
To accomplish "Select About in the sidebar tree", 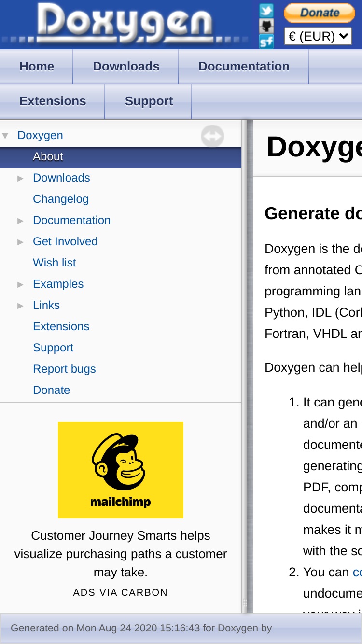I will pos(48,156).
